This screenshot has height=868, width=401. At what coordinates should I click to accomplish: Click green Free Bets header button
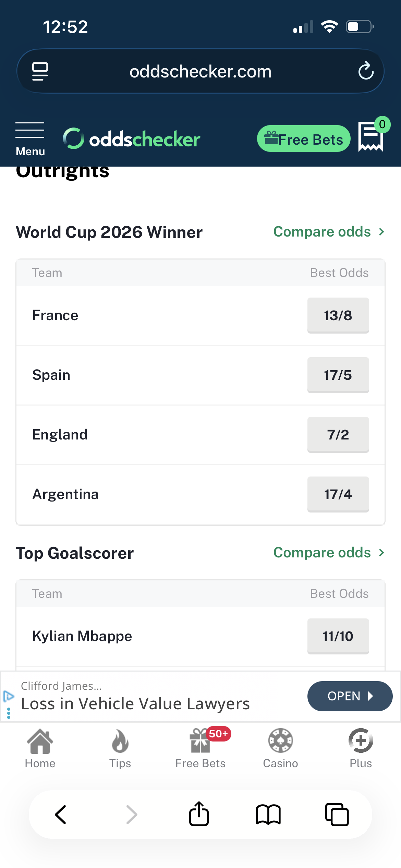(x=304, y=139)
